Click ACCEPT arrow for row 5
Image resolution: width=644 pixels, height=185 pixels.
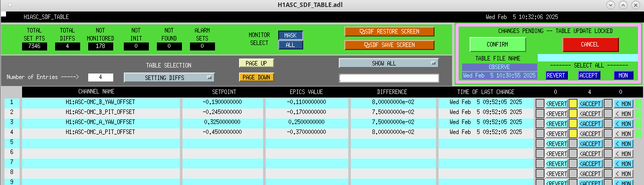[x=590, y=143]
